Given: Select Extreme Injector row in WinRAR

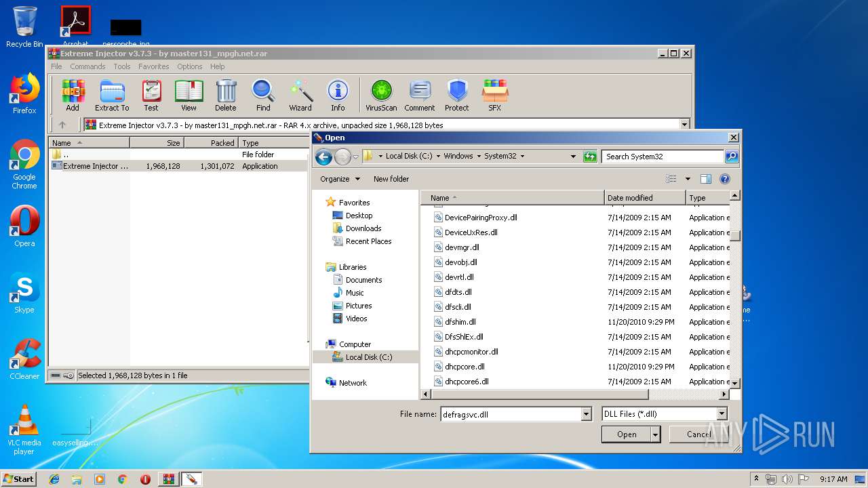Looking at the screenshot, I should pyautogui.click(x=178, y=166).
